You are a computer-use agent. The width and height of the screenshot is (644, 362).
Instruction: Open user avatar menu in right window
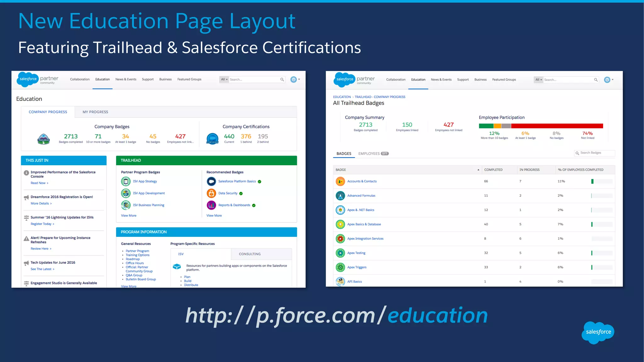pos(609,80)
